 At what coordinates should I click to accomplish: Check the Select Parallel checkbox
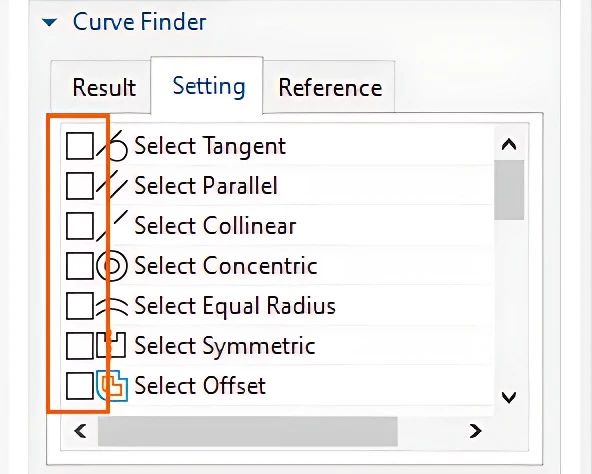coord(80,186)
